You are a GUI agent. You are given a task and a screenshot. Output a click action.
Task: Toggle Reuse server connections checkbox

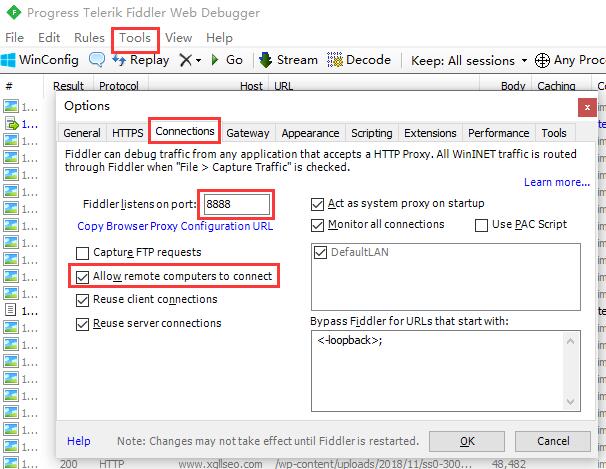click(82, 324)
